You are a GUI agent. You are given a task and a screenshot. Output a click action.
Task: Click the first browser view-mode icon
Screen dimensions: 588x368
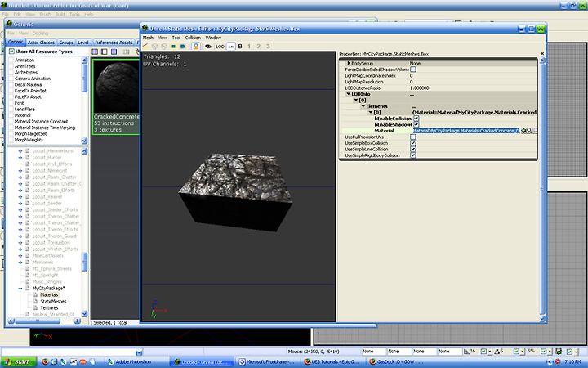[95, 52]
